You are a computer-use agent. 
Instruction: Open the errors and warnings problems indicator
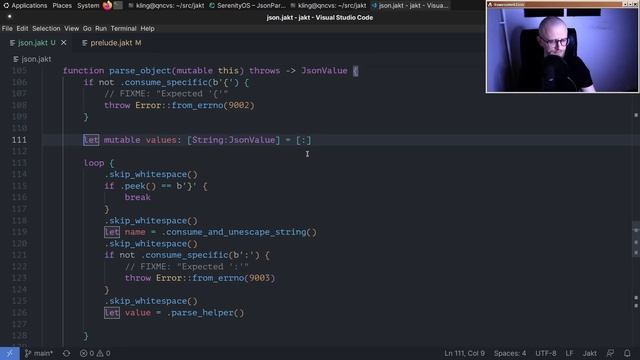point(95,353)
